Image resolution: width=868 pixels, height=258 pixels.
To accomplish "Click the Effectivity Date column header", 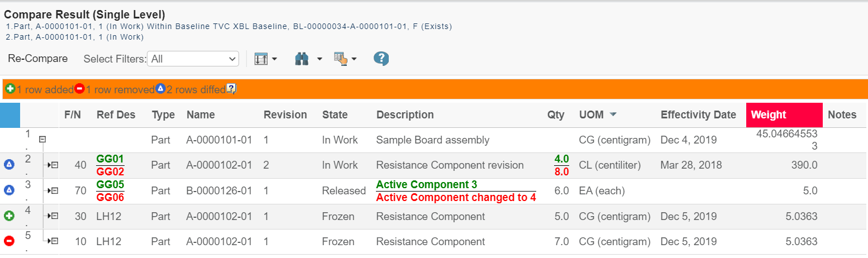I will pyautogui.click(x=698, y=114).
